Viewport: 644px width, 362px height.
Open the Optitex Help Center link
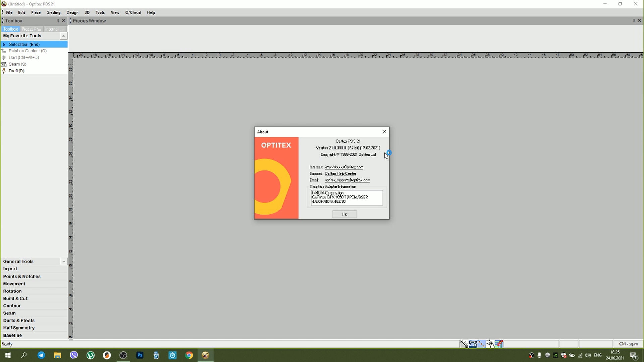tap(340, 174)
